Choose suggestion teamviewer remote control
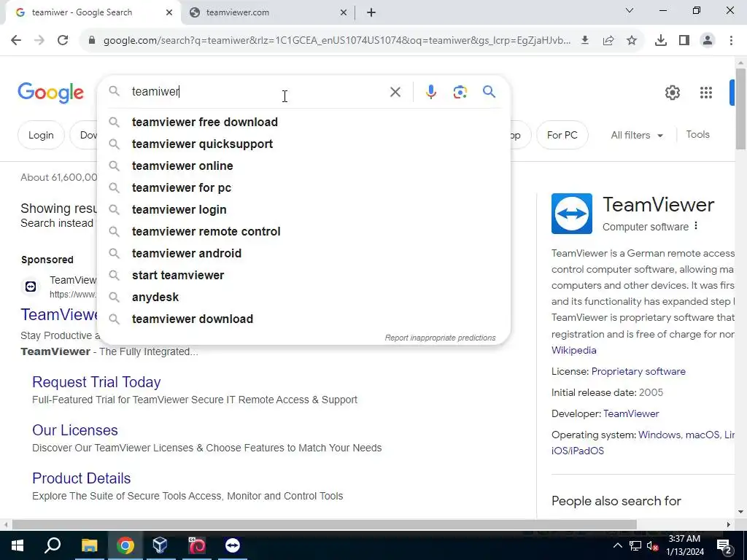The image size is (747, 560). click(x=304, y=231)
